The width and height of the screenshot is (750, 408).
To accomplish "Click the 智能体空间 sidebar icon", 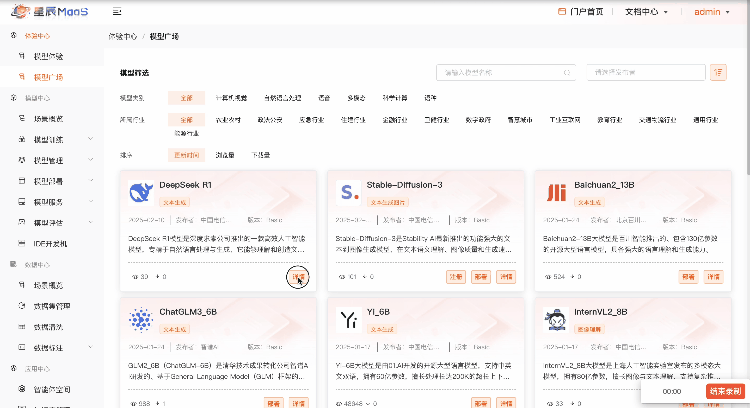I will [x=22, y=389].
